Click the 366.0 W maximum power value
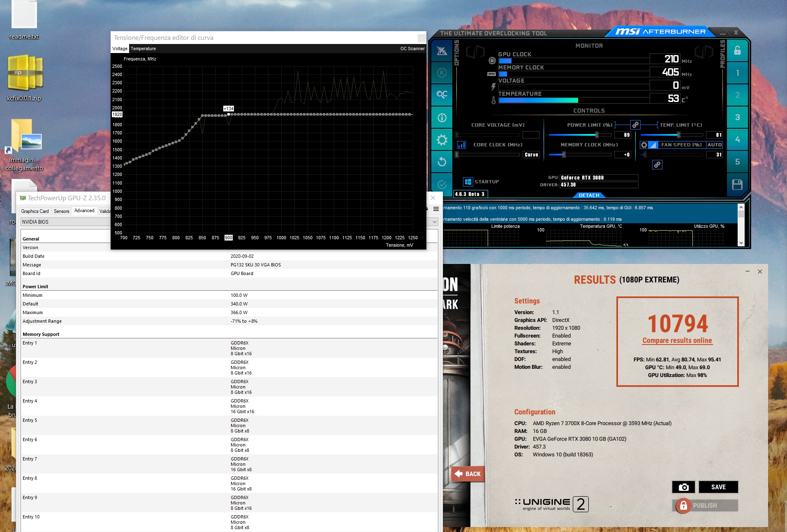The image size is (787, 532). (239, 312)
